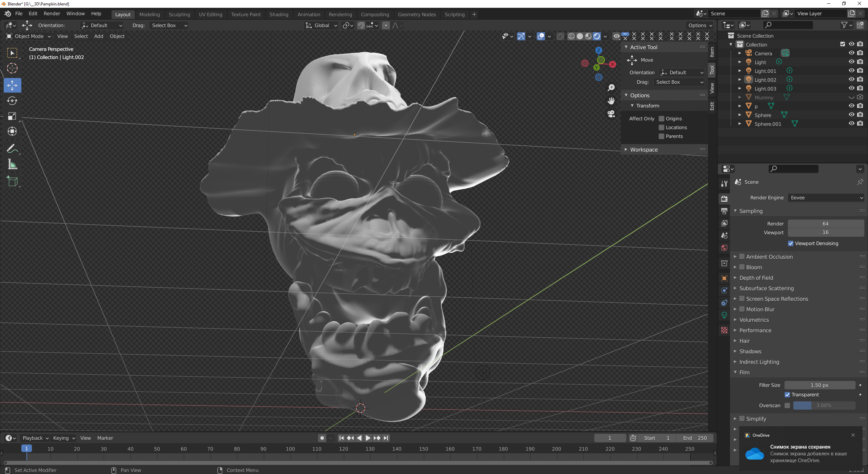This screenshot has width=868, height=474.
Task: Click the viewport zoom magnifier gizmo
Action: pos(611,88)
